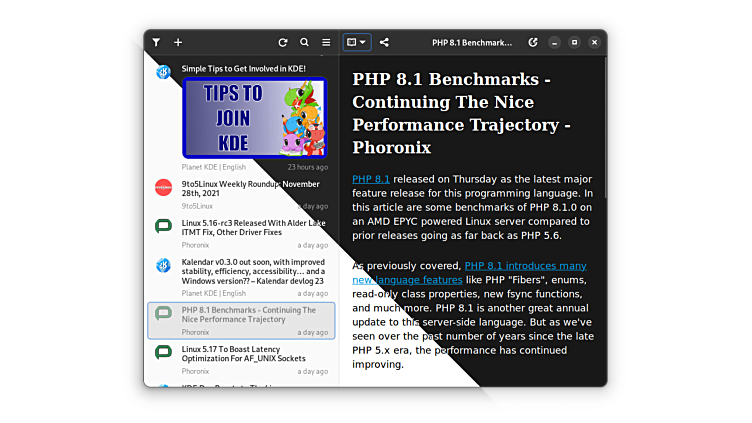The height and width of the screenshot is (423, 752).
Task: Click the 'Tips to Join KDE' thumbnail
Action: click(x=254, y=118)
